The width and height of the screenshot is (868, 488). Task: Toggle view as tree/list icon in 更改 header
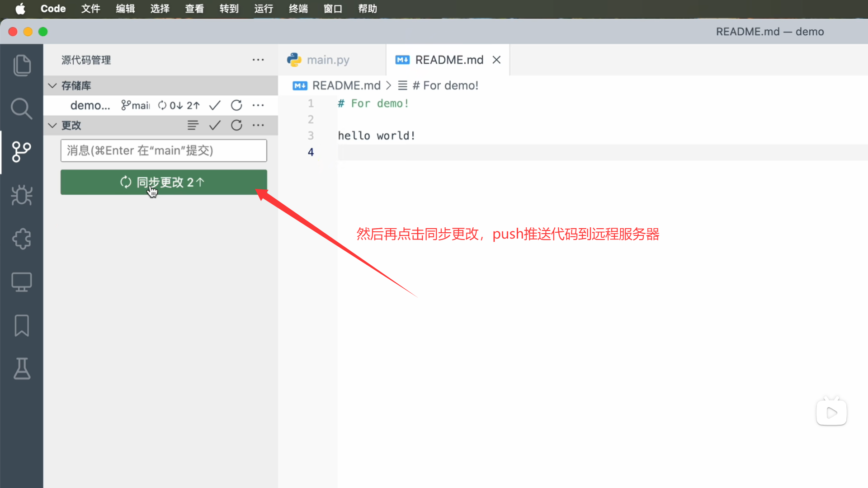pyautogui.click(x=193, y=125)
